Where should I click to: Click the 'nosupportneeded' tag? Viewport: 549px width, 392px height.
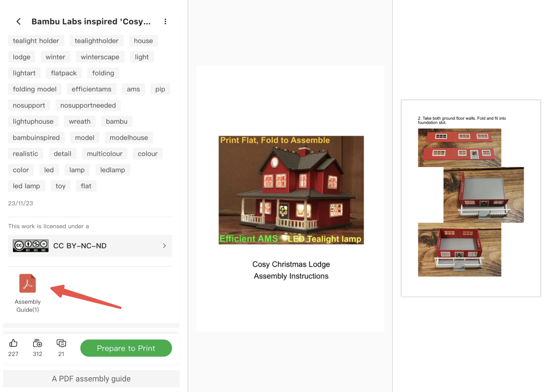pos(88,105)
